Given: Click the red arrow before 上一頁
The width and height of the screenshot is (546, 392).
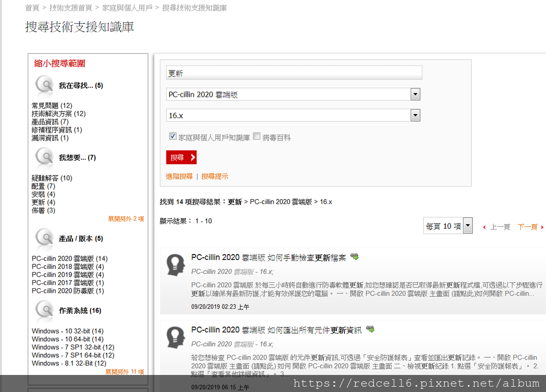Looking at the screenshot, I should (x=484, y=227).
